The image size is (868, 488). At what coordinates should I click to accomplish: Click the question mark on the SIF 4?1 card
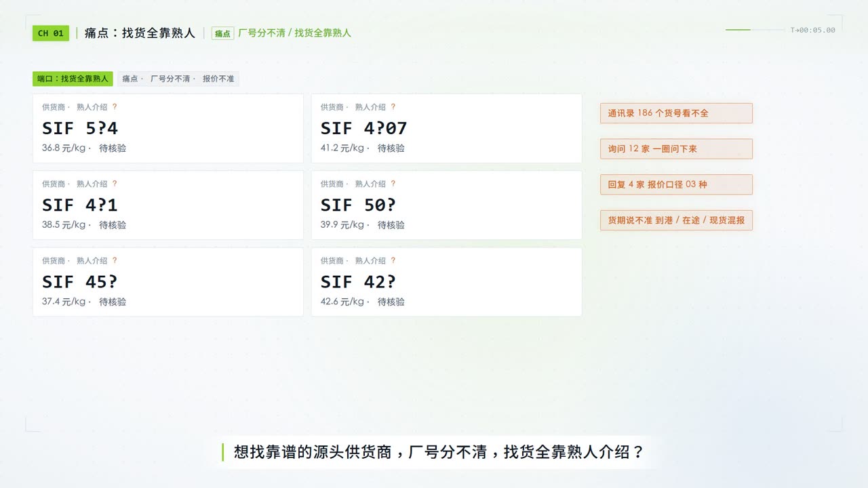click(x=115, y=184)
